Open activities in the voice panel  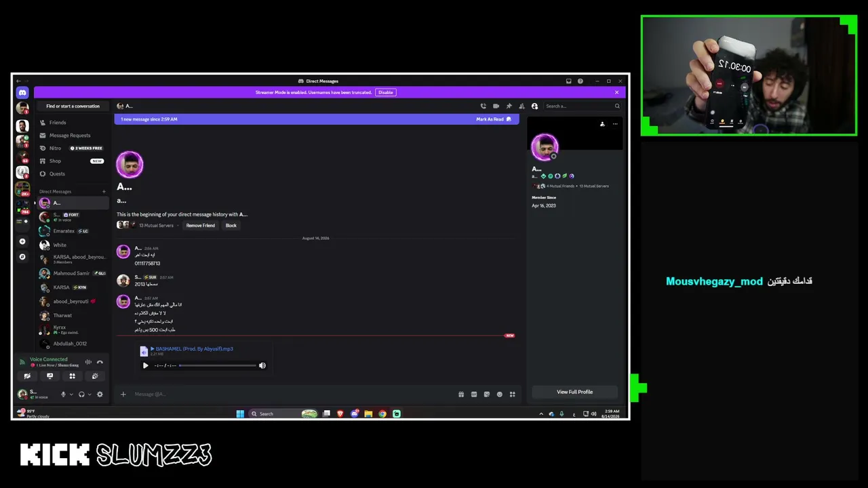point(72,376)
